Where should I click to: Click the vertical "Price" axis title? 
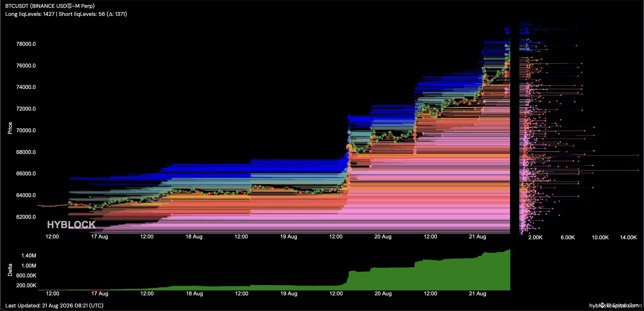tap(10, 128)
